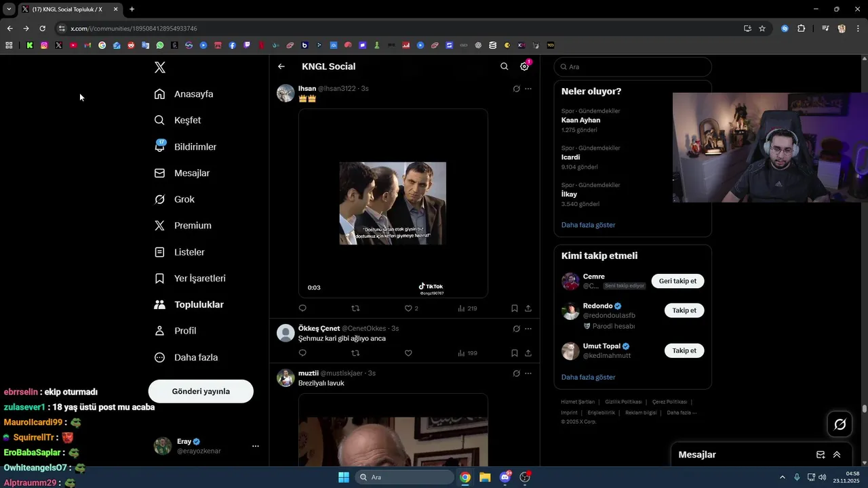Viewport: 868px width, 488px height.
Task: Open Ihsan's profile avatar
Action: tap(285, 93)
